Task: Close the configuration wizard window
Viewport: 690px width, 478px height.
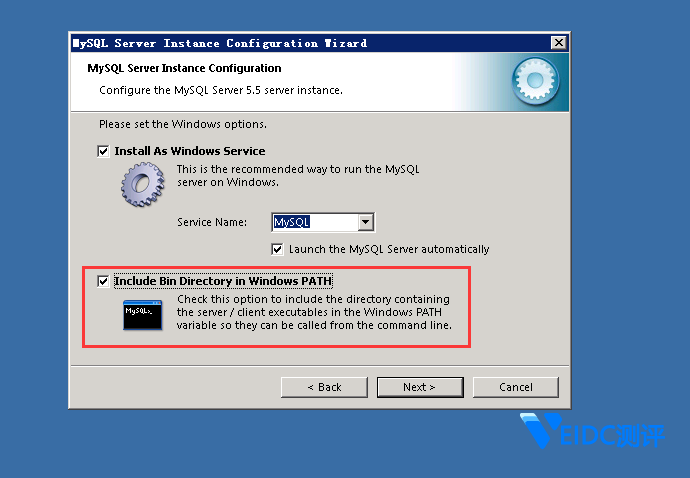Action: click(x=558, y=43)
